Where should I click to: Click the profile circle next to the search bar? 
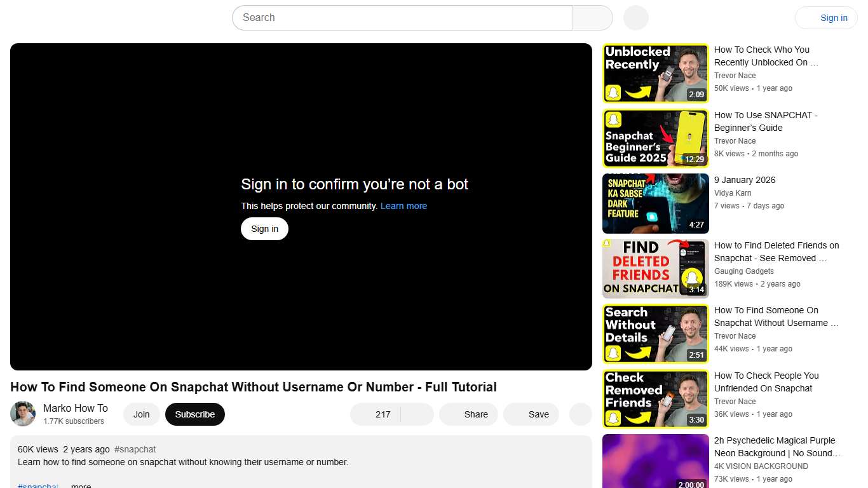pyautogui.click(x=635, y=18)
